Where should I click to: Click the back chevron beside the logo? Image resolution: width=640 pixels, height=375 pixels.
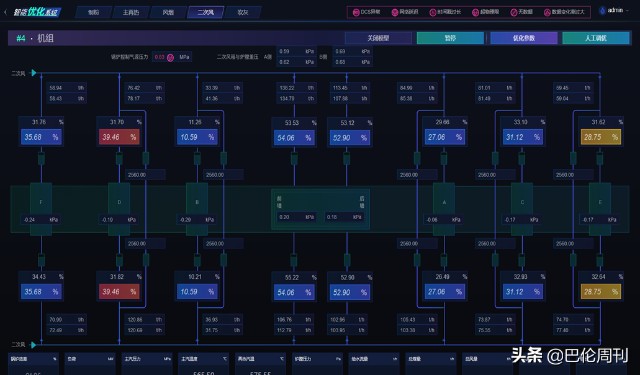pos(5,12)
